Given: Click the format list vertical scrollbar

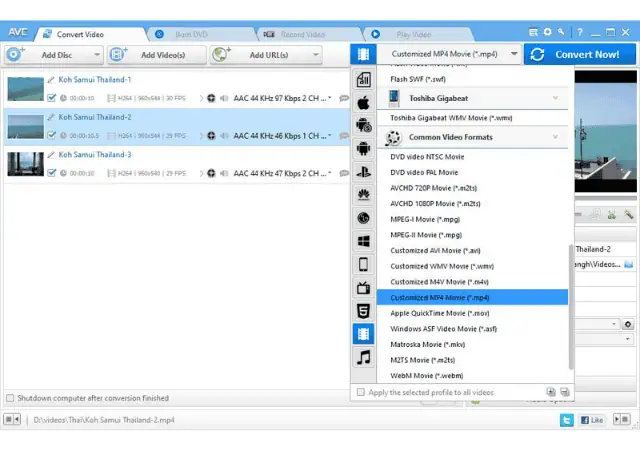Looking at the screenshot, I should tap(571, 307).
